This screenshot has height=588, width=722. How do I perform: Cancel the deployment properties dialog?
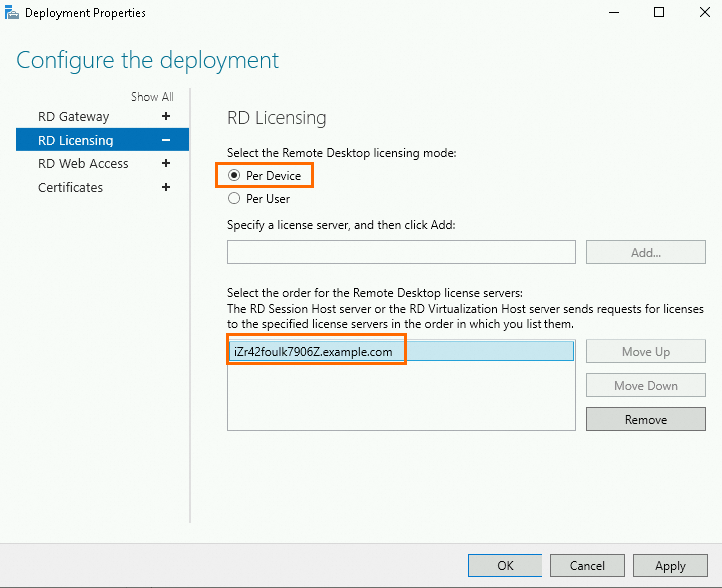pos(587,565)
